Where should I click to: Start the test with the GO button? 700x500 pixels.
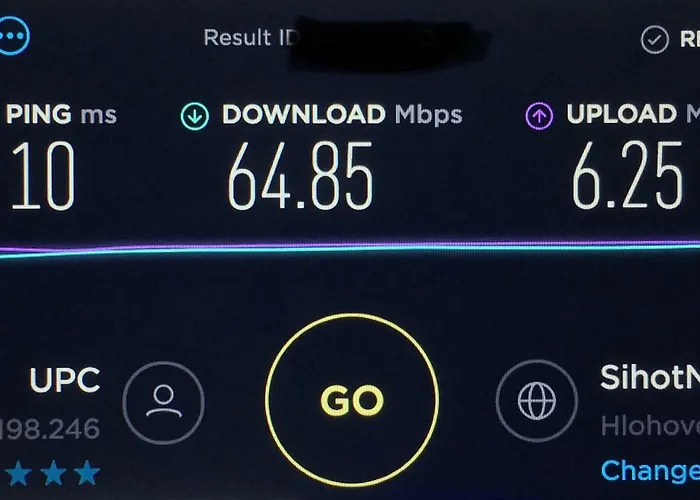[352, 400]
